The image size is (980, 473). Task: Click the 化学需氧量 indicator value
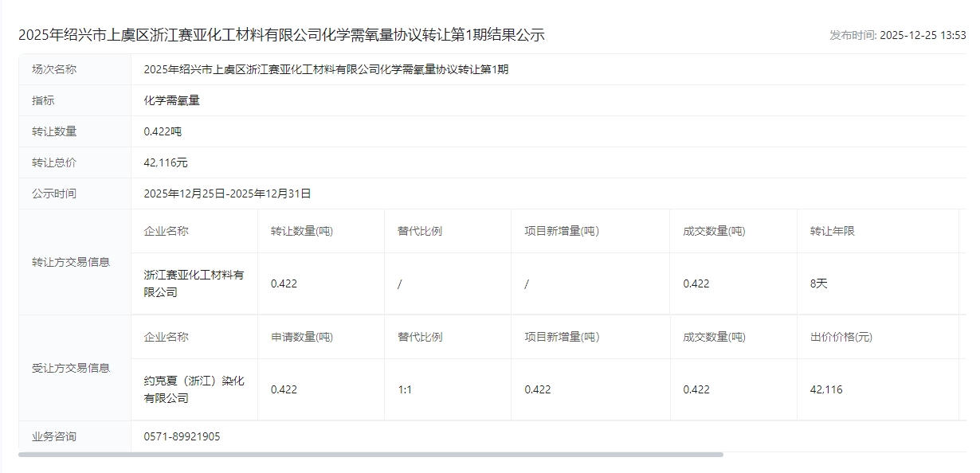point(171,100)
